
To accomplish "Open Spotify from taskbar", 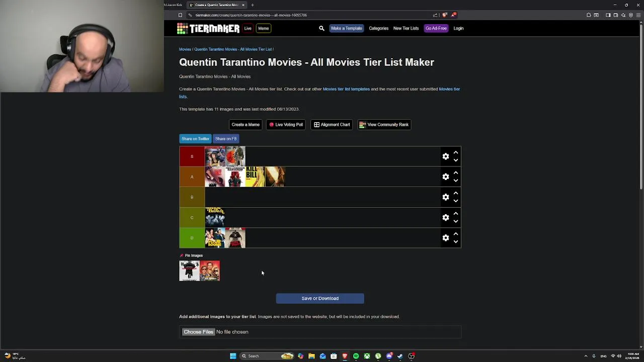I will point(356,356).
